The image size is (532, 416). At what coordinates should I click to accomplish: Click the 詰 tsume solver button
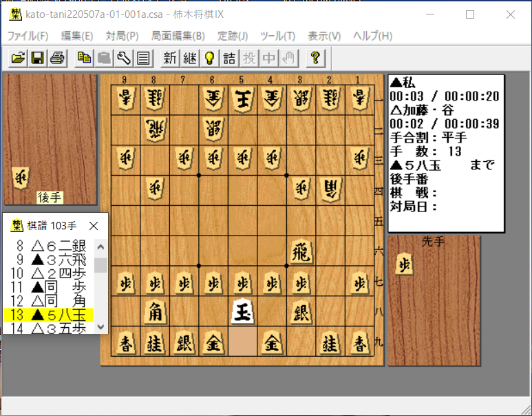pos(229,58)
